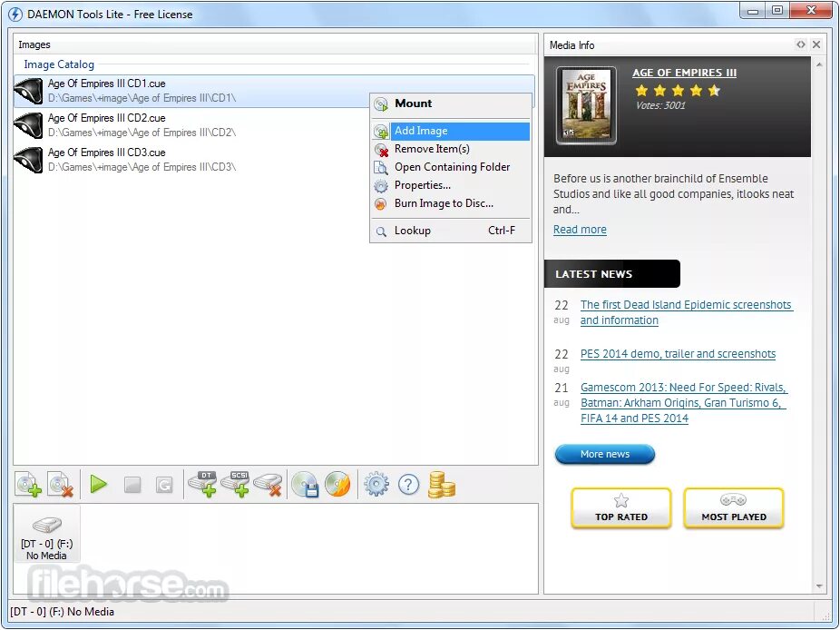This screenshot has height=630, width=840.
Task: Click the Burn image with flame icon
Action: pos(337,484)
